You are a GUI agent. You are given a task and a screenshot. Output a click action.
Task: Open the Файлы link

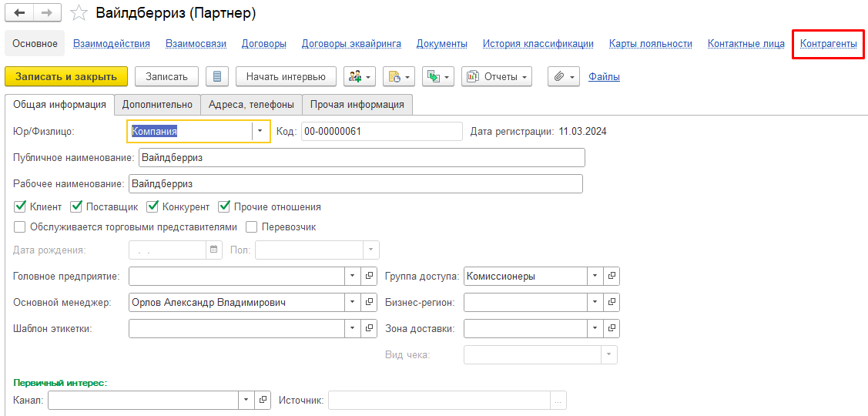point(604,77)
